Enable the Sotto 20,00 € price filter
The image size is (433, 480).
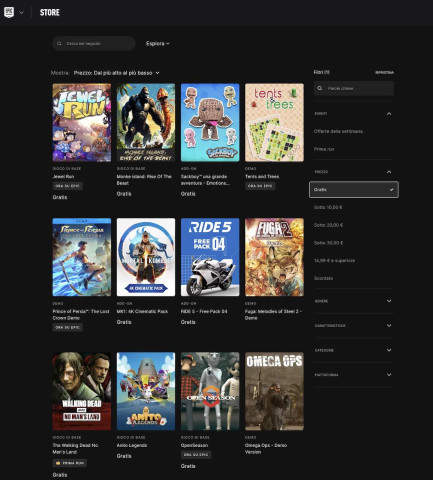pos(328,225)
